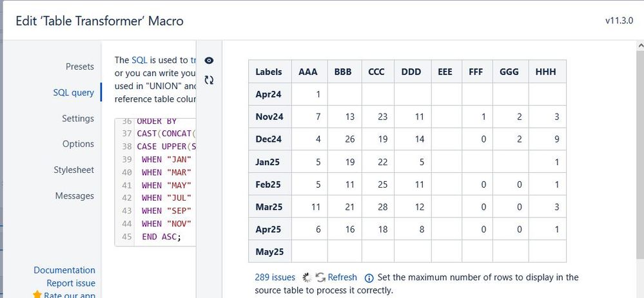This screenshot has width=644, height=298.
Task: Click the HHH column header
Action: click(x=547, y=72)
